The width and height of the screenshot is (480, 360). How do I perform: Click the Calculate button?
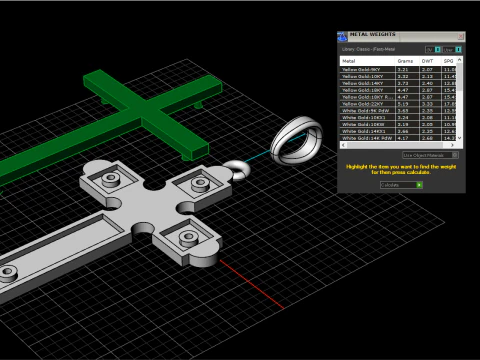[x=401, y=185]
